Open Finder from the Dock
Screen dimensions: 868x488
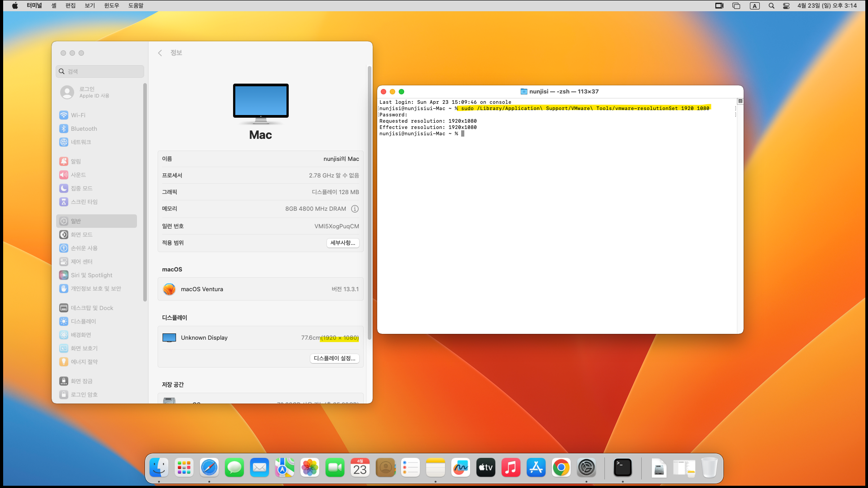click(159, 468)
